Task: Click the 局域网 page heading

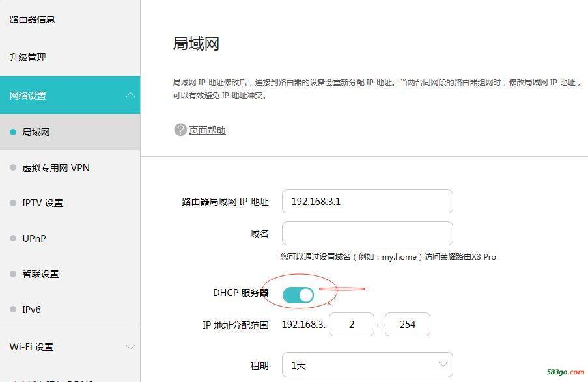Action: pyautogui.click(x=196, y=44)
